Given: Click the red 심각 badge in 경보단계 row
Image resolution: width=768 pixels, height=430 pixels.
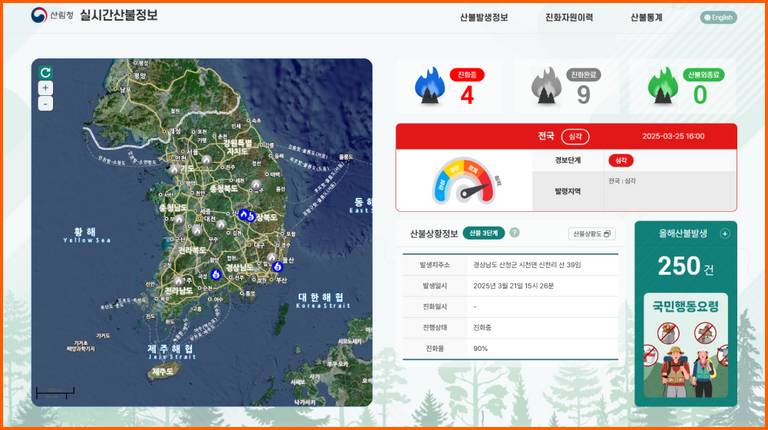Looking at the screenshot, I should coord(621,160).
